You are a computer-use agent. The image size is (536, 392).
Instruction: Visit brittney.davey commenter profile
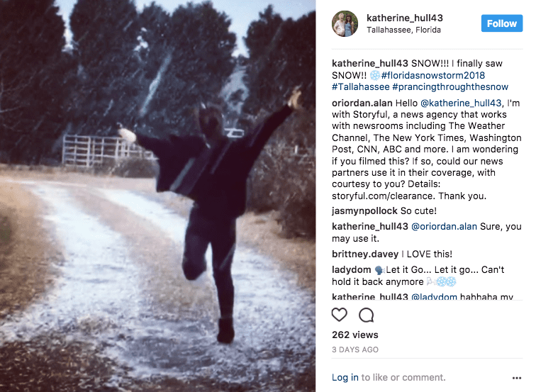365,254
